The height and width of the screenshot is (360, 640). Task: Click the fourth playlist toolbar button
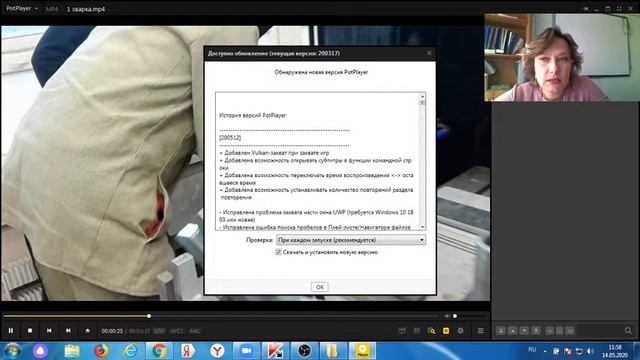point(536,331)
